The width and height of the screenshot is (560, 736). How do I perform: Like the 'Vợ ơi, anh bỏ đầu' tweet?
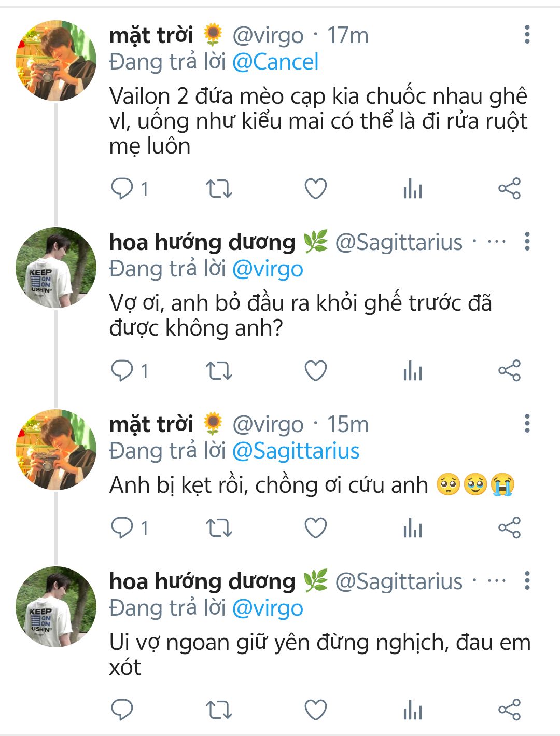click(315, 371)
